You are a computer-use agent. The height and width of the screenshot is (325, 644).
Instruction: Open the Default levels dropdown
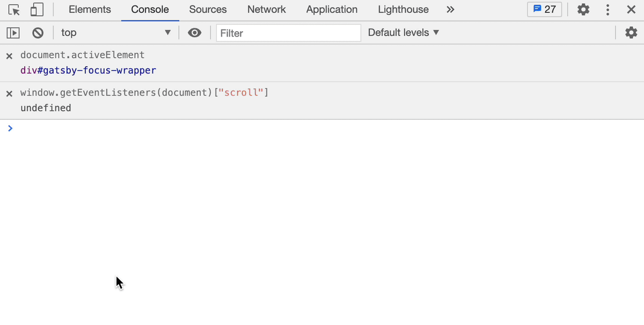click(404, 33)
